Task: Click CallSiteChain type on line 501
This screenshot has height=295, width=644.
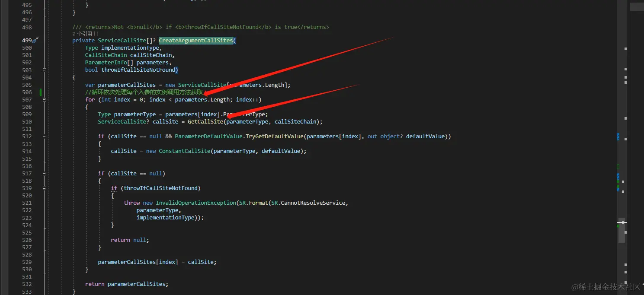Action: (106, 55)
